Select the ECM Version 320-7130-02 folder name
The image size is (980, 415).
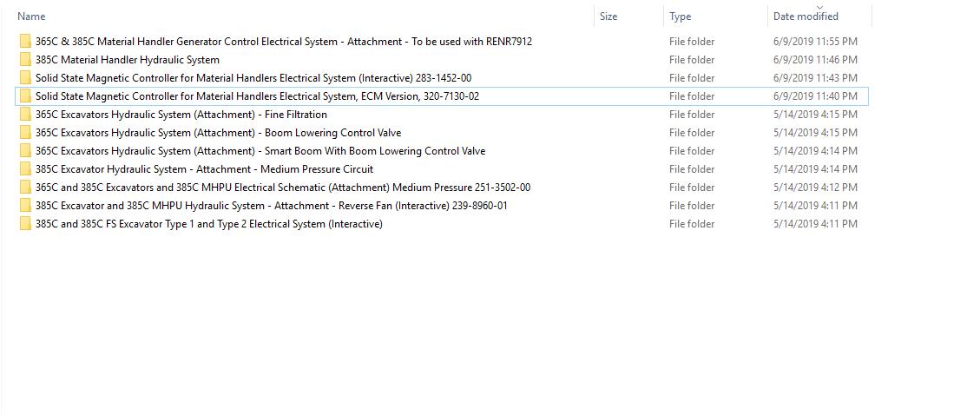coord(256,96)
